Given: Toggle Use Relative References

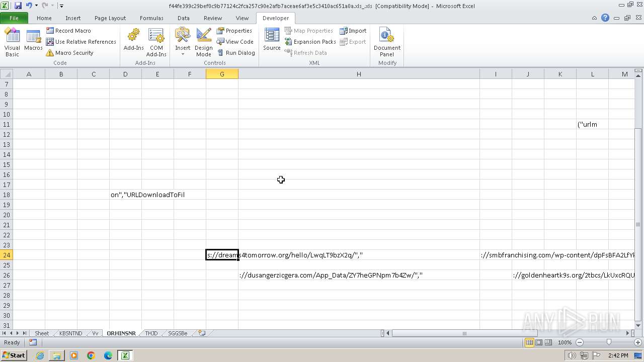Looking at the screenshot, I should click(81, 42).
